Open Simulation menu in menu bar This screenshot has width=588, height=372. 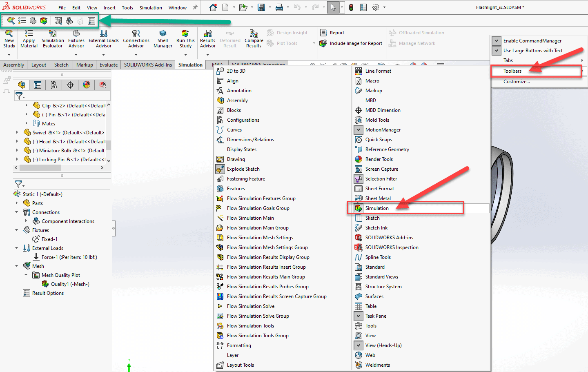click(x=151, y=8)
